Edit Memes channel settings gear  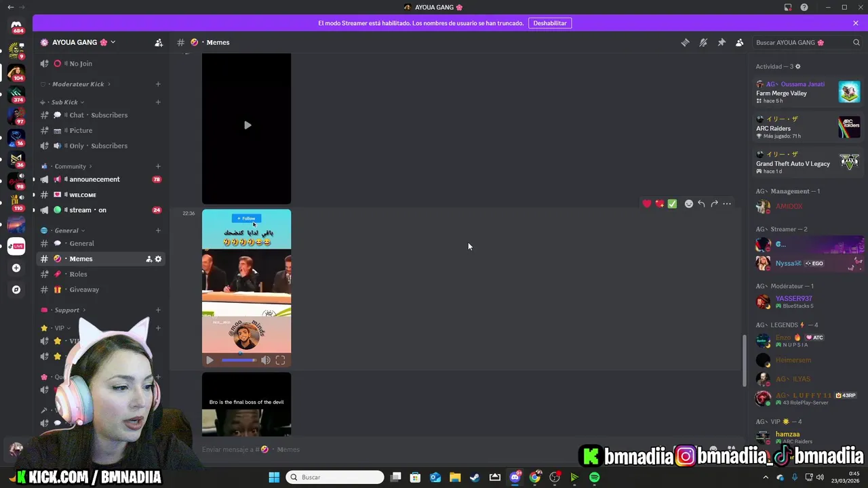point(159,259)
